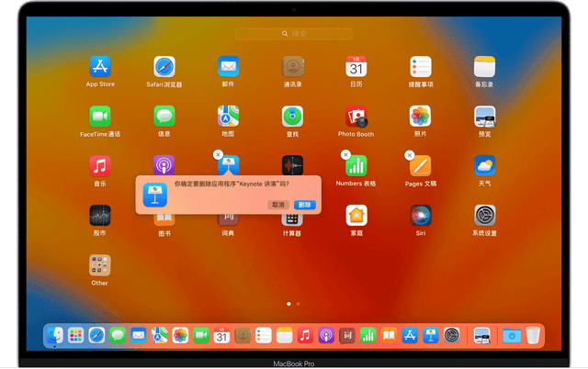Open Calendar from the Dock
The height and width of the screenshot is (369, 588).
pyautogui.click(x=221, y=335)
